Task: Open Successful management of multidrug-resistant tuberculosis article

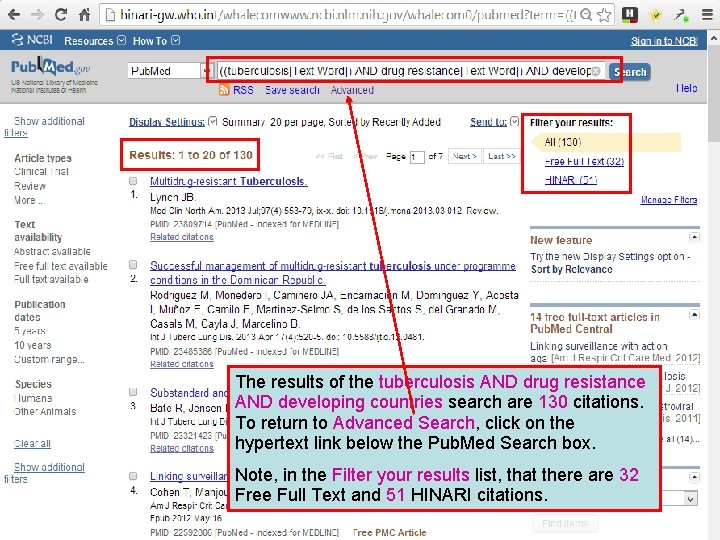Action: click(x=333, y=273)
